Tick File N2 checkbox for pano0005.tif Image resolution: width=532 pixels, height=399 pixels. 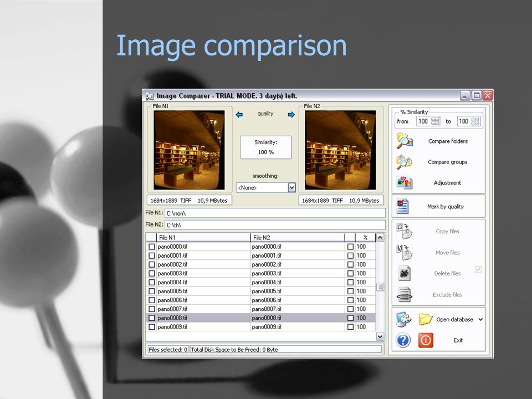[350, 291]
